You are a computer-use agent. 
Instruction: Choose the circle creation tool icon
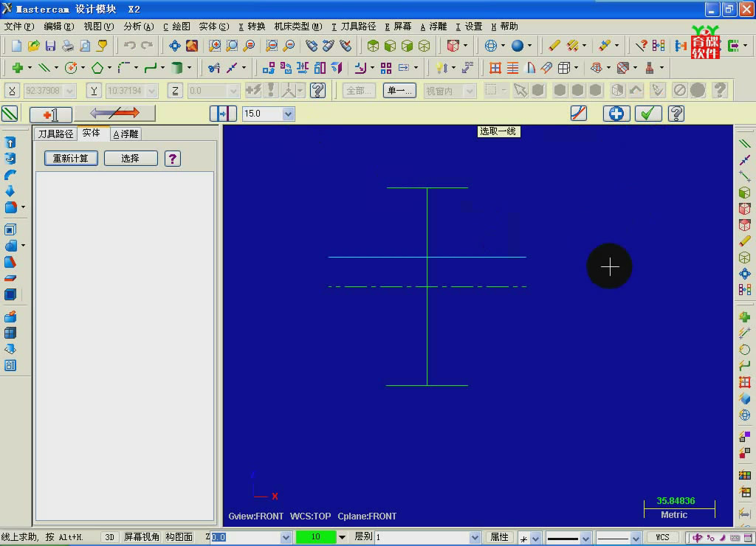click(x=71, y=68)
